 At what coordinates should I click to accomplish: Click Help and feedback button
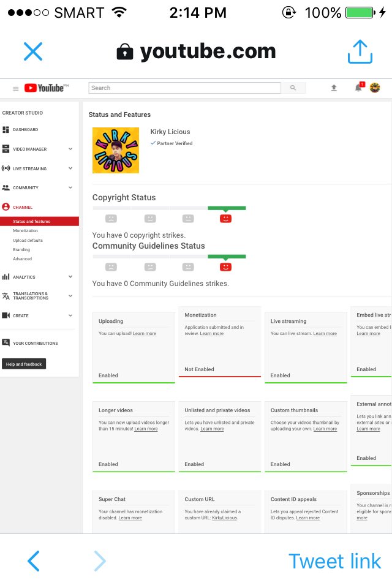24,364
